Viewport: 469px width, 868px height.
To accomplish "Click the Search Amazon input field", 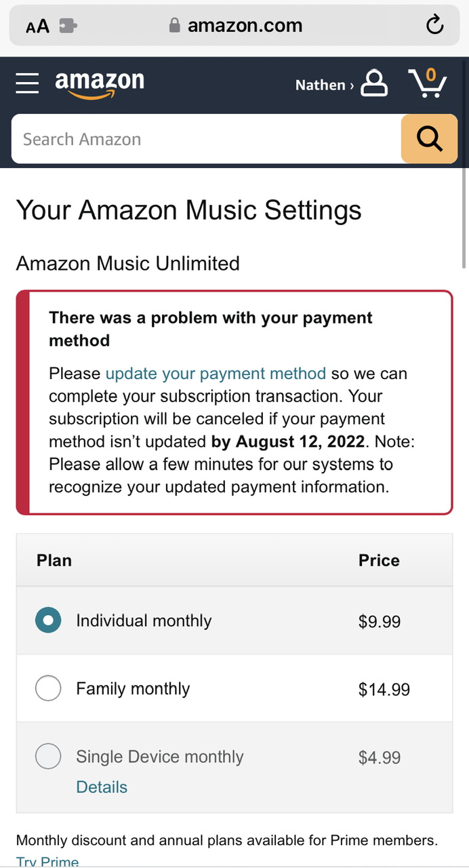I will pos(203,138).
